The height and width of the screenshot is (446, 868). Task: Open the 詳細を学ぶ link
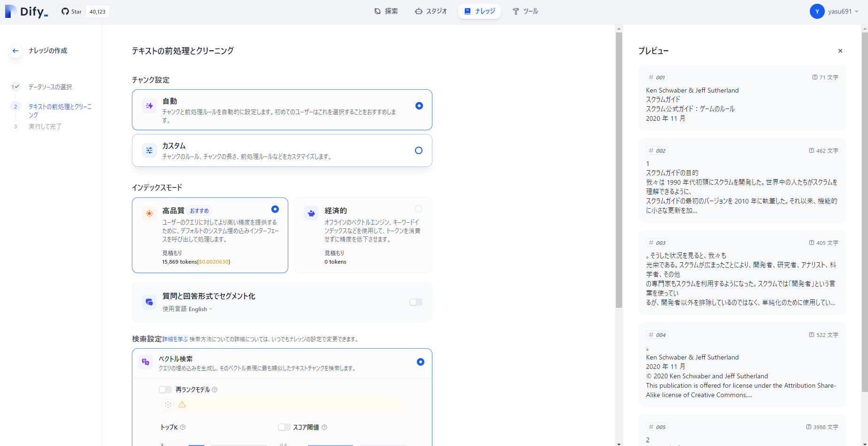point(175,339)
